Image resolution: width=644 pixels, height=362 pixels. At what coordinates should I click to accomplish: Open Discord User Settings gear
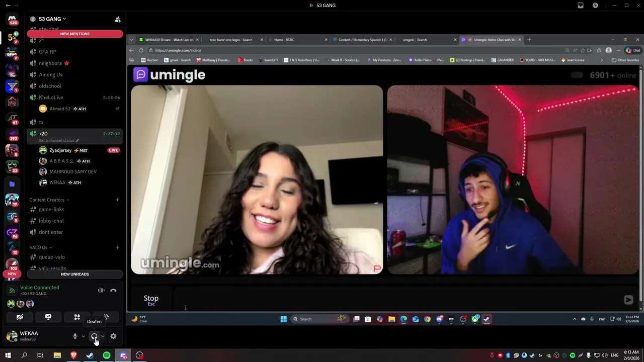point(113,336)
